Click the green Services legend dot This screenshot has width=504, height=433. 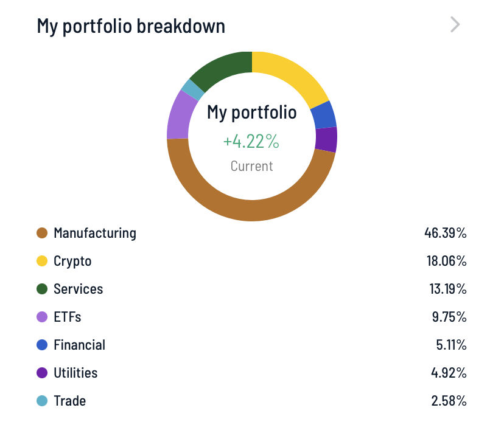pos(42,289)
